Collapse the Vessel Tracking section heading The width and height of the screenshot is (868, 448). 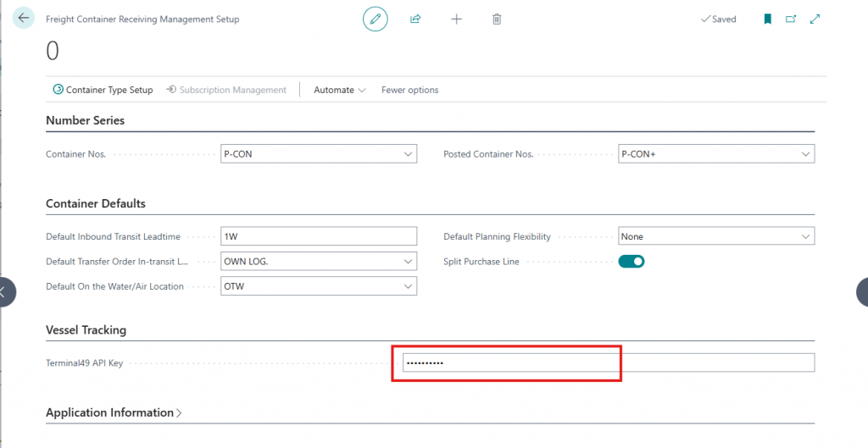[x=86, y=330]
